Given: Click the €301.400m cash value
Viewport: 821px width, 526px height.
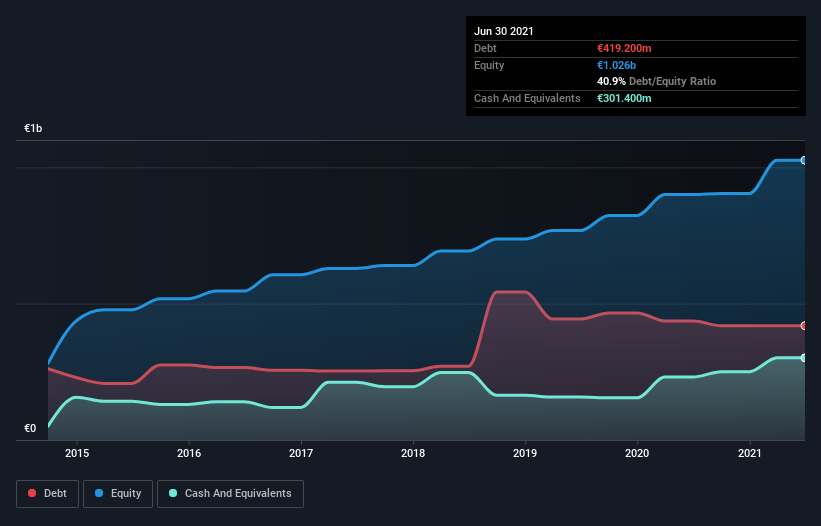Looking at the screenshot, I should (624, 98).
